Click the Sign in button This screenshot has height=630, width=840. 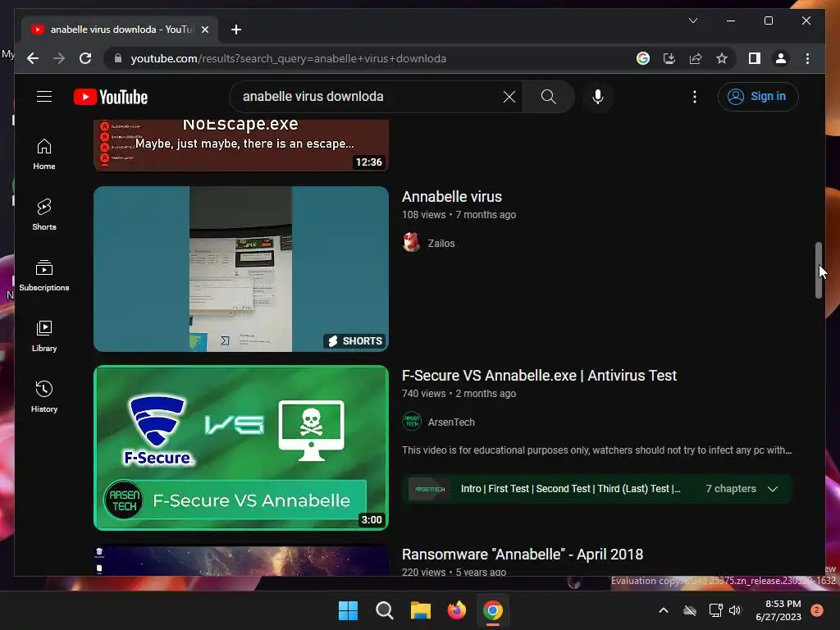[x=758, y=97]
